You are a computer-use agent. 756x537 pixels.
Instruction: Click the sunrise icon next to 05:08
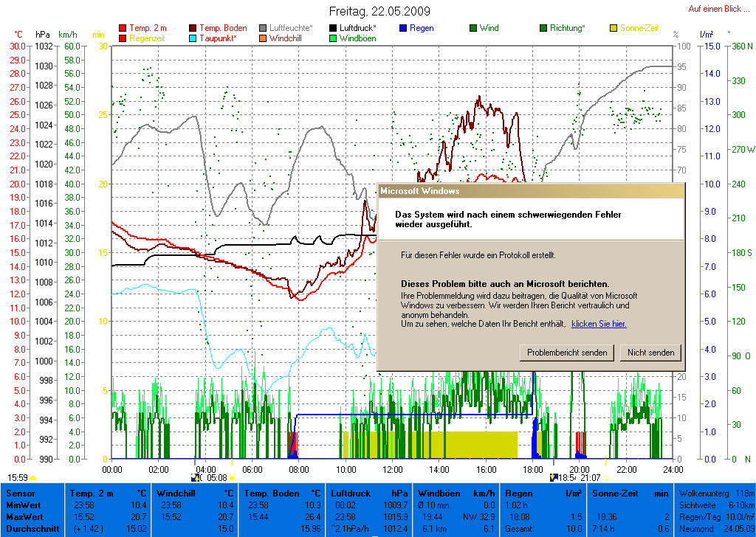[x=232, y=478]
